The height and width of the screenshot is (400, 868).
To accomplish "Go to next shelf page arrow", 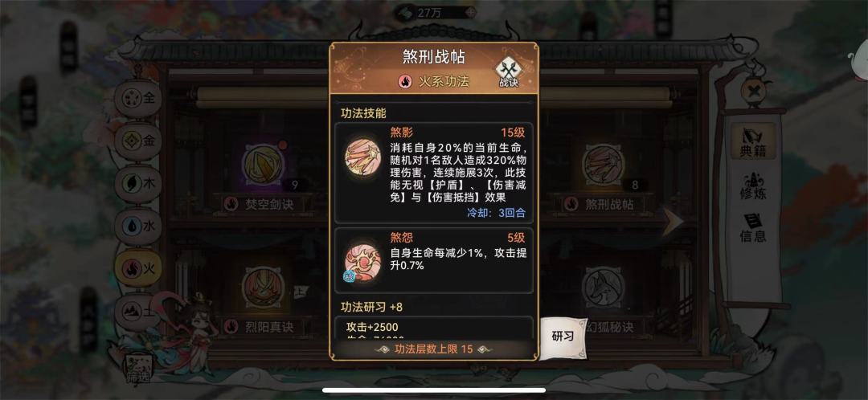I will (673, 220).
